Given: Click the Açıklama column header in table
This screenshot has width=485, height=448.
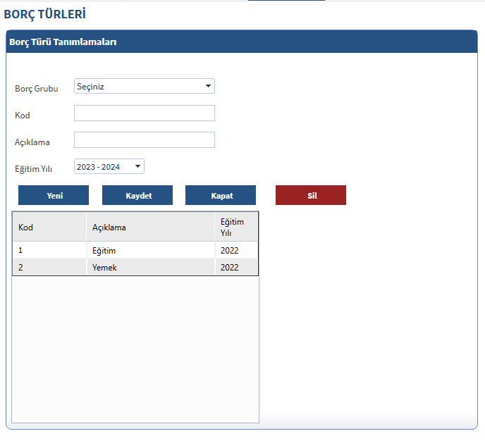Looking at the screenshot, I should [150, 227].
